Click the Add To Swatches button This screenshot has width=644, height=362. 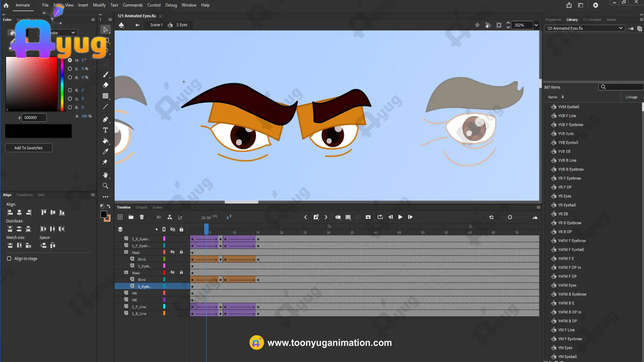coord(29,148)
